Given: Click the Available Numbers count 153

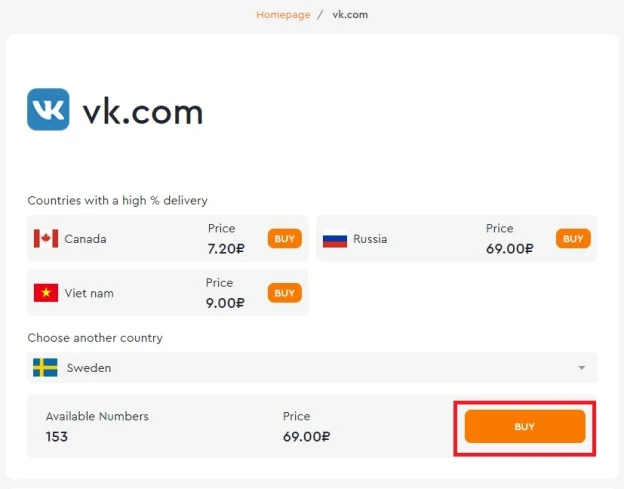Looking at the screenshot, I should pos(57,437).
